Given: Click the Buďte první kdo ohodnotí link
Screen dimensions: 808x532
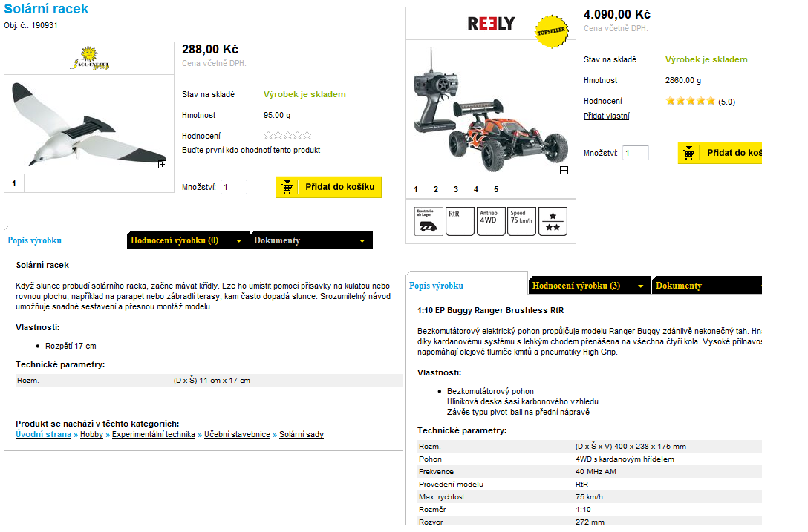Looking at the screenshot, I should point(251,151).
